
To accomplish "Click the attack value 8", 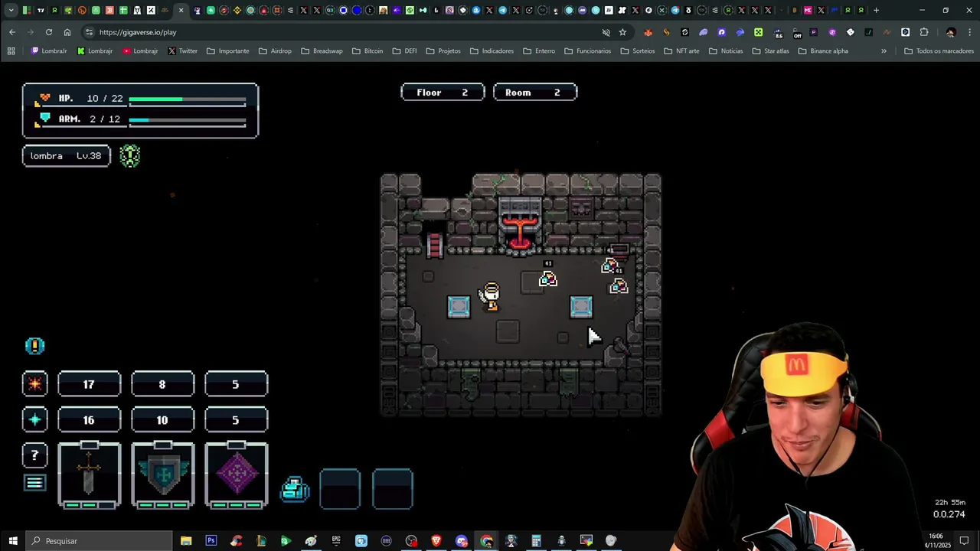I will click(162, 384).
